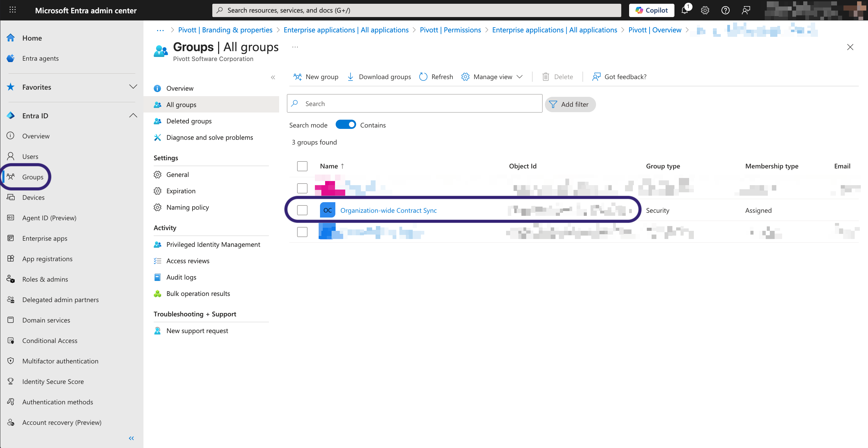
Task: Click the Copilot button
Action: click(652, 10)
